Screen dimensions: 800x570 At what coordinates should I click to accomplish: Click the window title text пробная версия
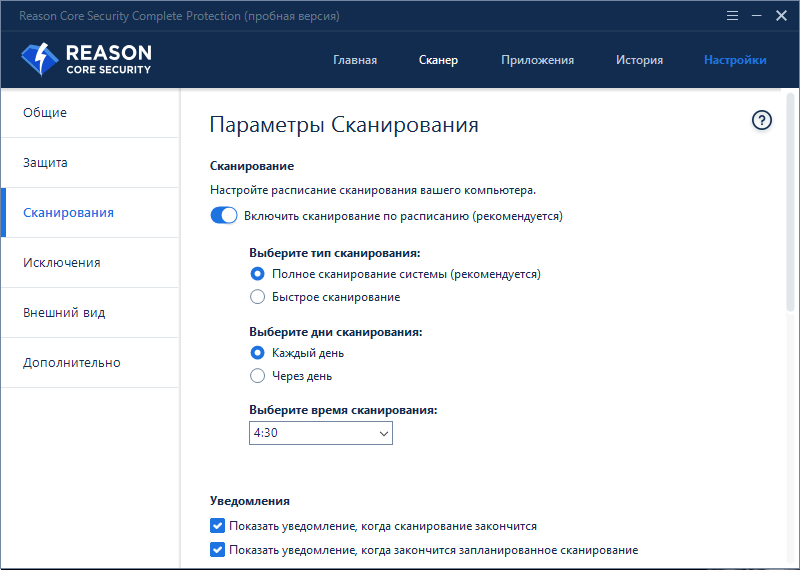point(292,16)
